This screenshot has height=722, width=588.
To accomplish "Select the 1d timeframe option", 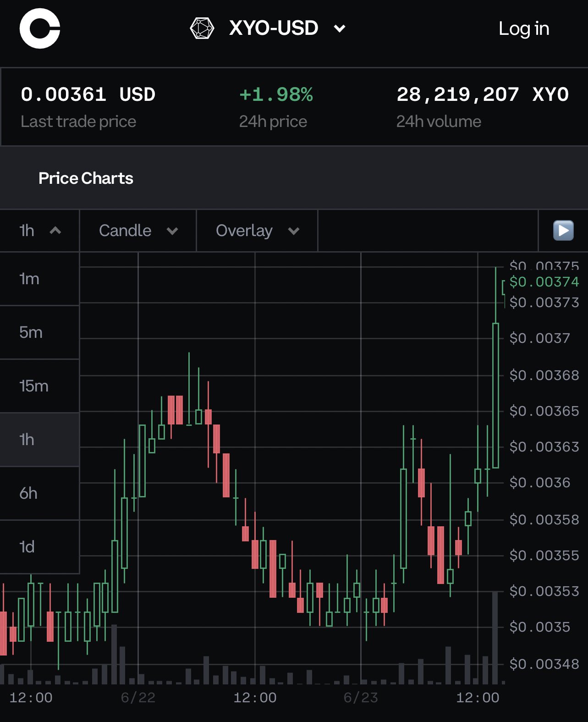I will [40, 547].
